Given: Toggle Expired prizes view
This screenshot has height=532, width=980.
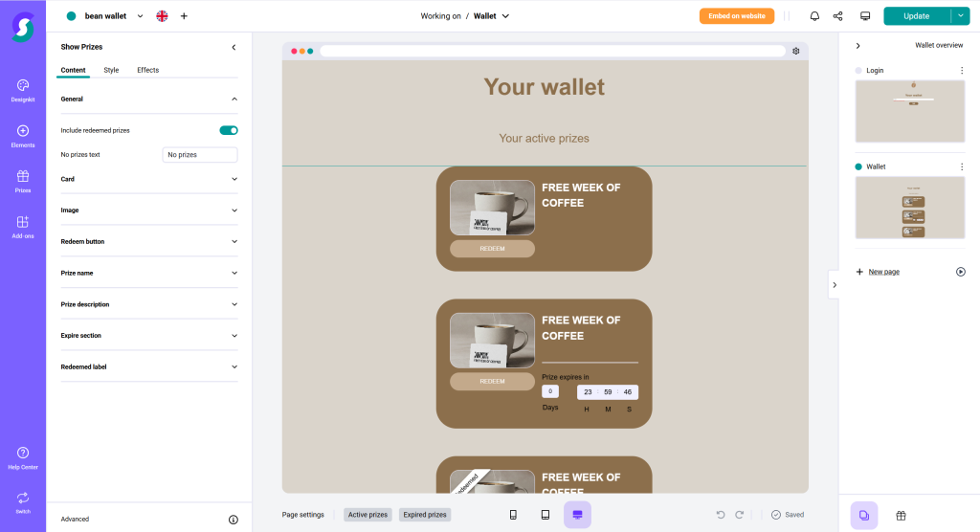Looking at the screenshot, I should point(424,515).
